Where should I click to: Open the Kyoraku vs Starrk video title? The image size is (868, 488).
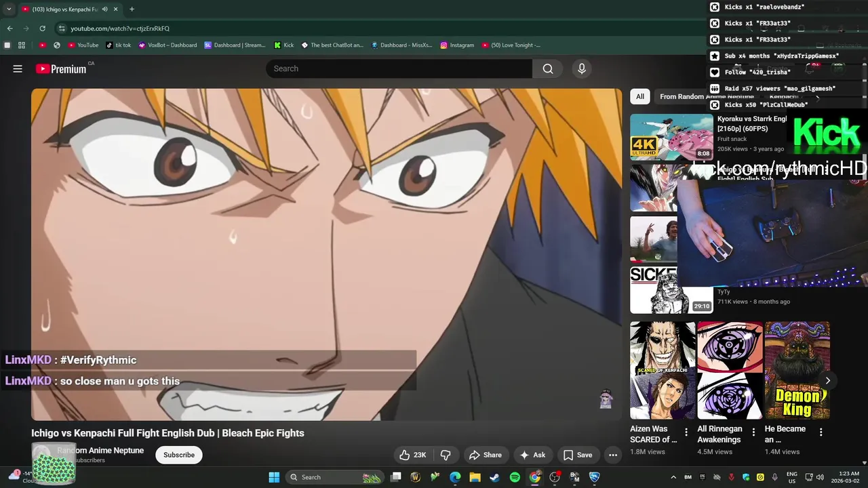(x=751, y=123)
